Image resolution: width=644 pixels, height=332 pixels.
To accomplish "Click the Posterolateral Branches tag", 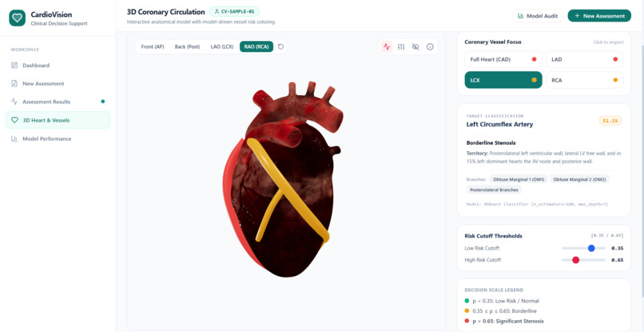I will 494,190.
